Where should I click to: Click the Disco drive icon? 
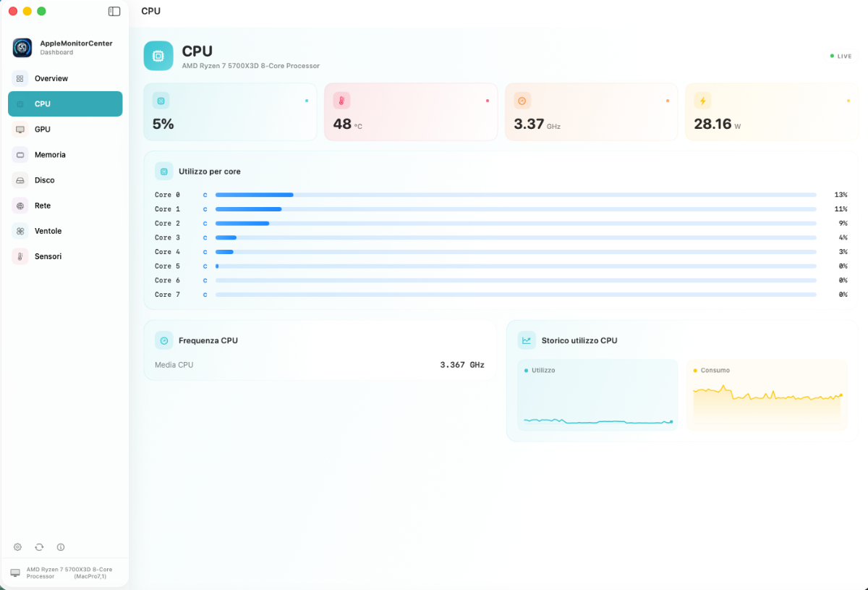[x=20, y=180]
